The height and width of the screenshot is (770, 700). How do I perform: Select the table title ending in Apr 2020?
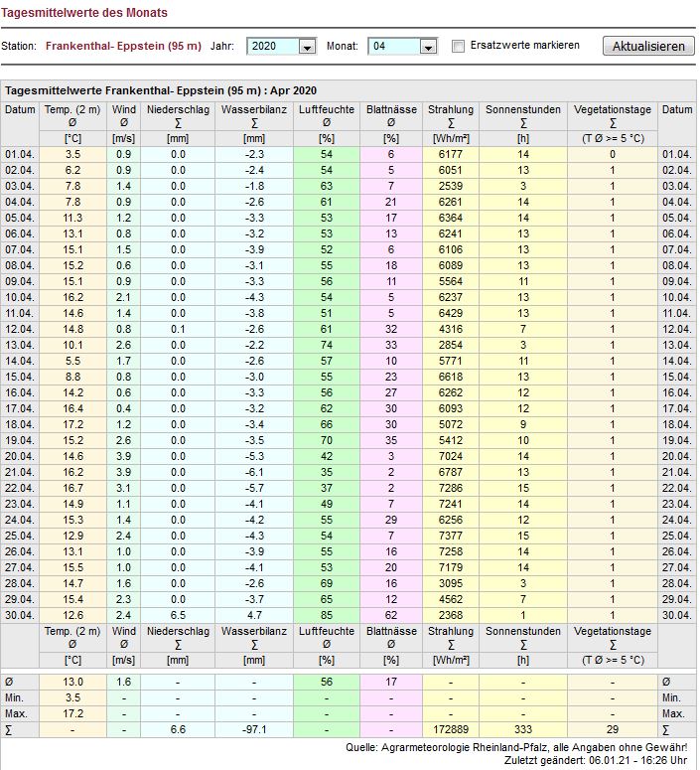tap(160, 89)
